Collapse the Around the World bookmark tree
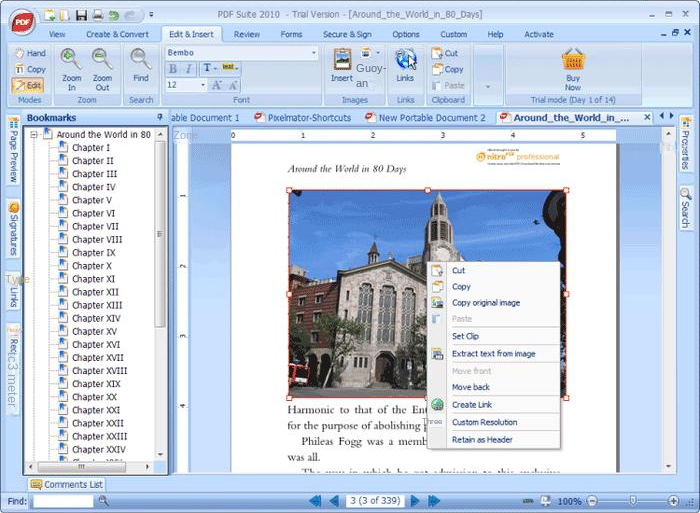 (34, 134)
